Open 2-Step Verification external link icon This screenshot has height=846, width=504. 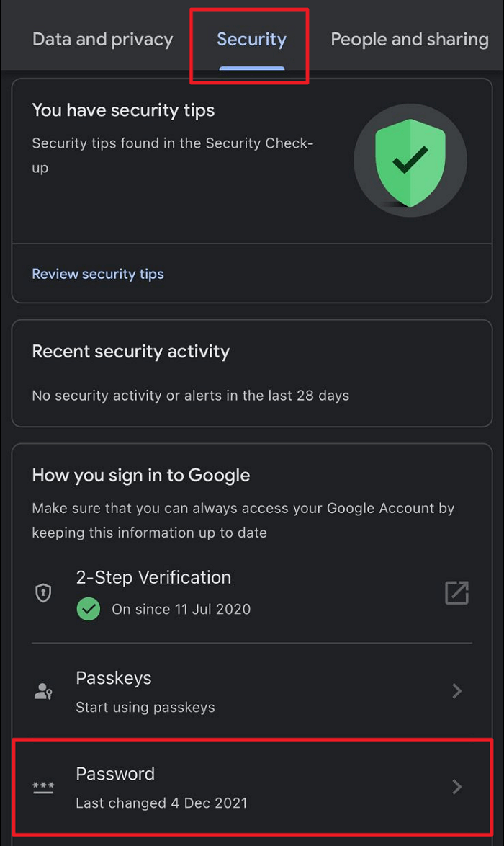coord(456,593)
